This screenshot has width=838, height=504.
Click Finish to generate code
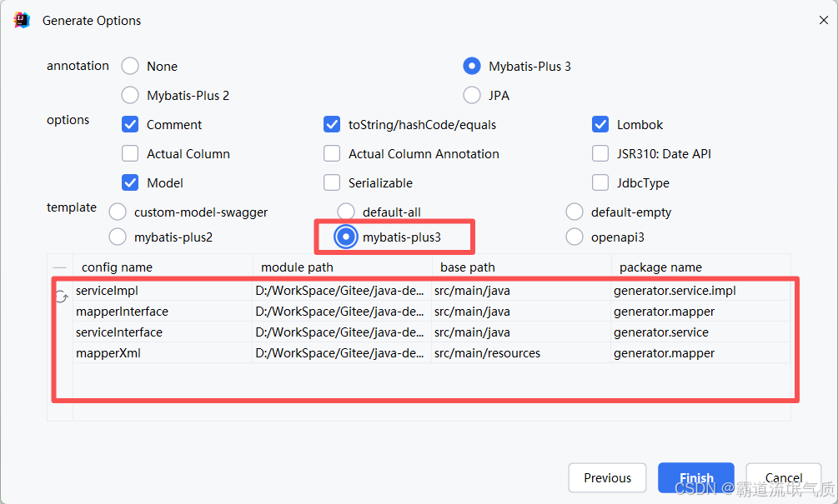point(696,478)
